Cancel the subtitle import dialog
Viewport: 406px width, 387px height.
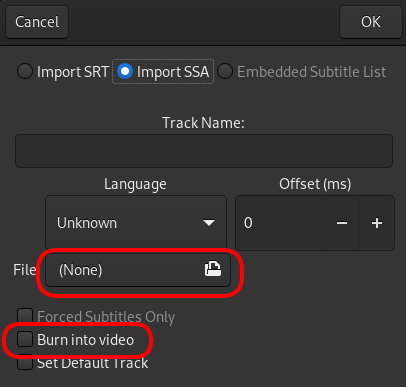[37, 22]
